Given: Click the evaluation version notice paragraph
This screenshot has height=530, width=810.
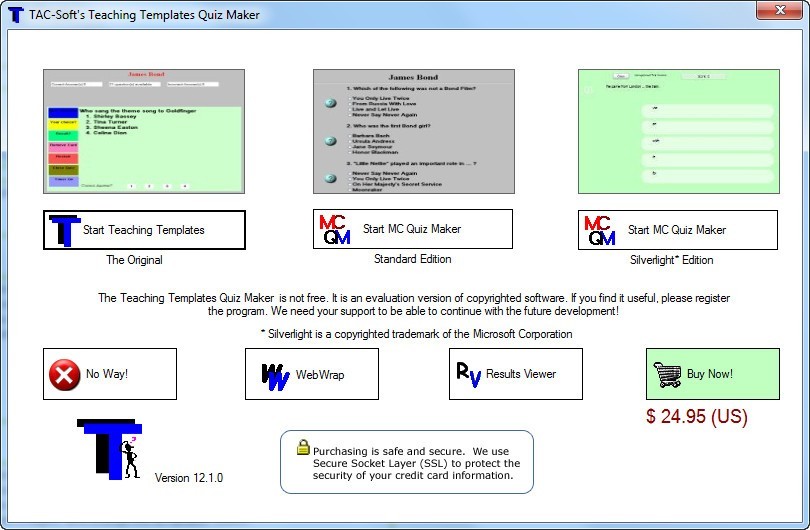Looking at the screenshot, I should (x=414, y=304).
